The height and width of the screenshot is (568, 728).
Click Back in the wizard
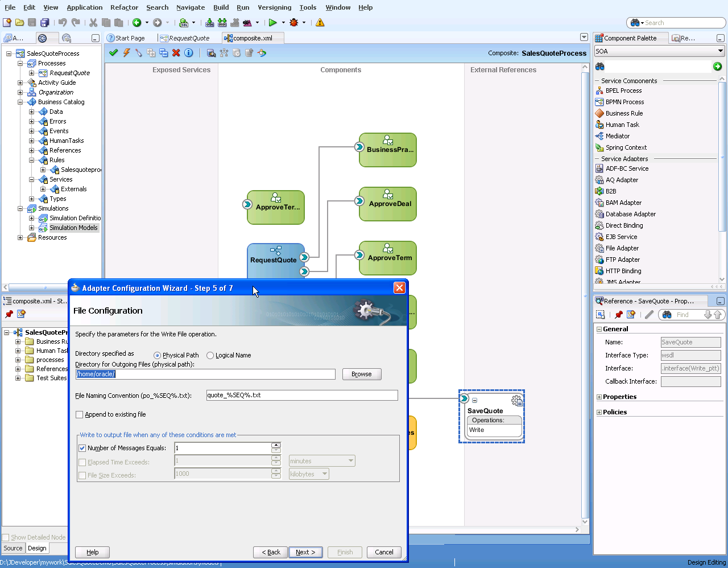pyautogui.click(x=271, y=552)
